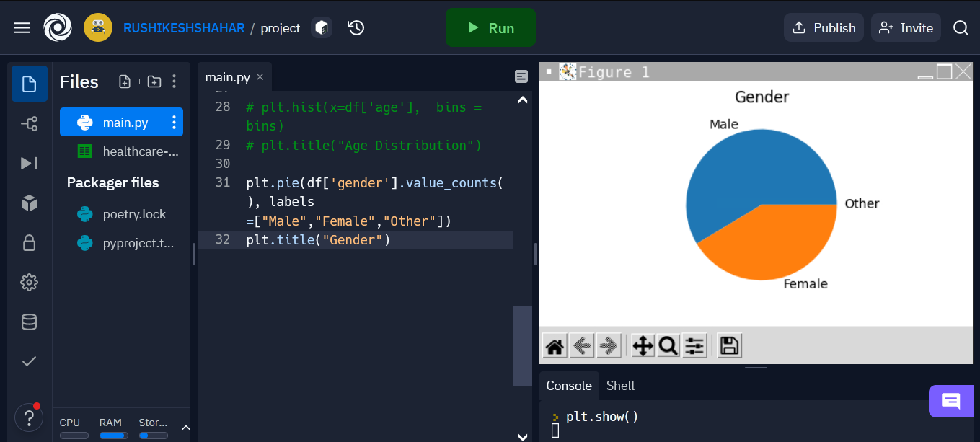Click the project name in breadcrumb
The height and width of the screenshot is (442, 980).
pyautogui.click(x=280, y=28)
